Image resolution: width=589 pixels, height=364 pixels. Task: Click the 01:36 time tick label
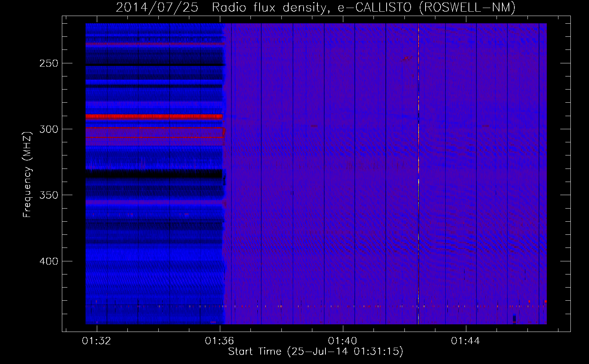(x=220, y=341)
